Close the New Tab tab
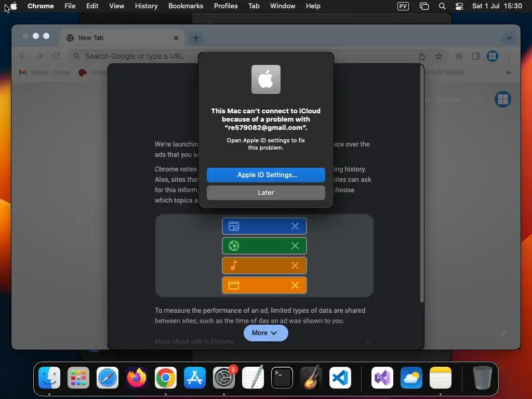Image resolution: width=532 pixels, height=399 pixels. pos(176,37)
